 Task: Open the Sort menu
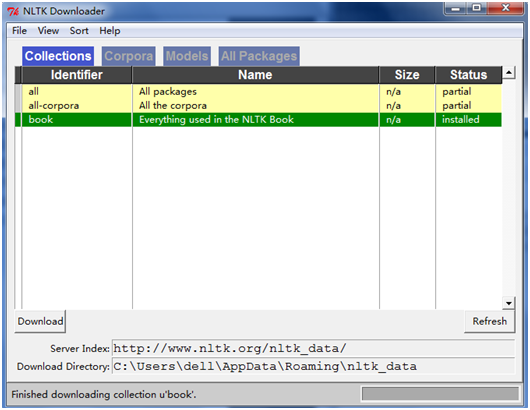(79, 31)
